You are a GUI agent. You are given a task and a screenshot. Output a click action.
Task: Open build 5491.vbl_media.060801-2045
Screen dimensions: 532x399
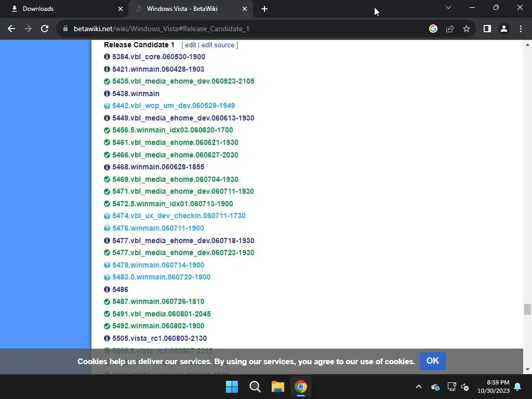tap(162, 314)
